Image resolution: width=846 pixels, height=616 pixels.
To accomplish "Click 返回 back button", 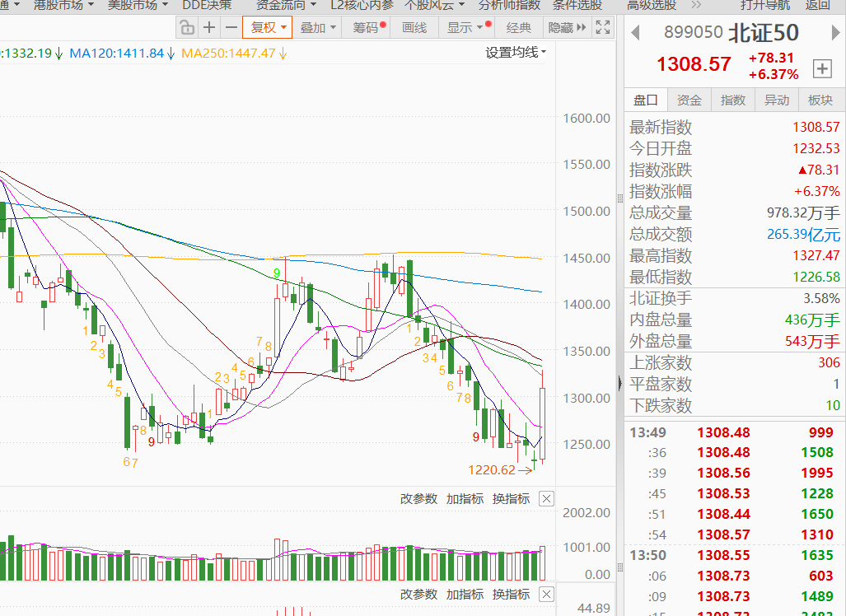I will tap(818, 6).
